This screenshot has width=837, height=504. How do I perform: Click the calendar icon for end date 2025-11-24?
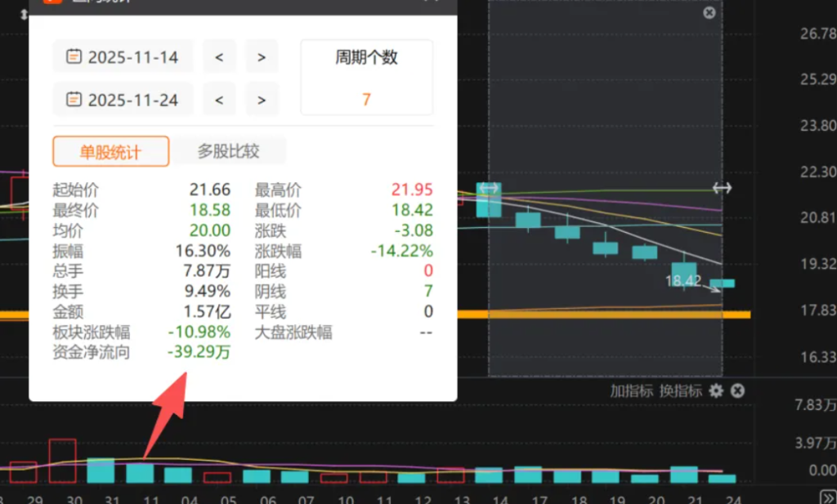pyautogui.click(x=74, y=99)
